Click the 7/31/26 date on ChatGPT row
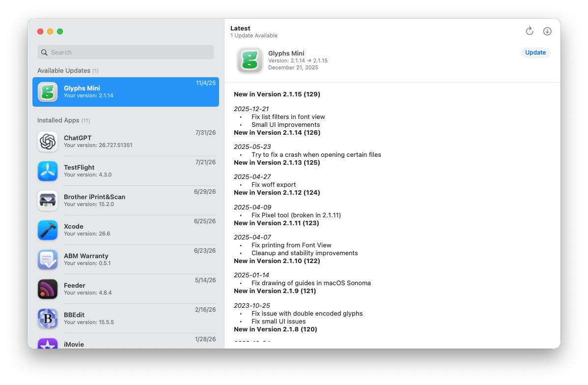 [x=205, y=132]
